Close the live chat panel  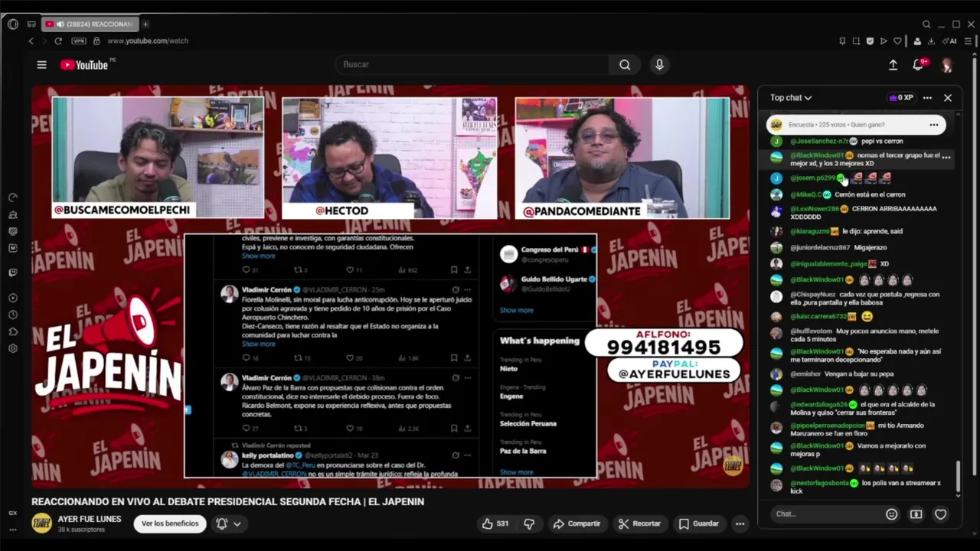pyautogui.click(x=948, y=98)
